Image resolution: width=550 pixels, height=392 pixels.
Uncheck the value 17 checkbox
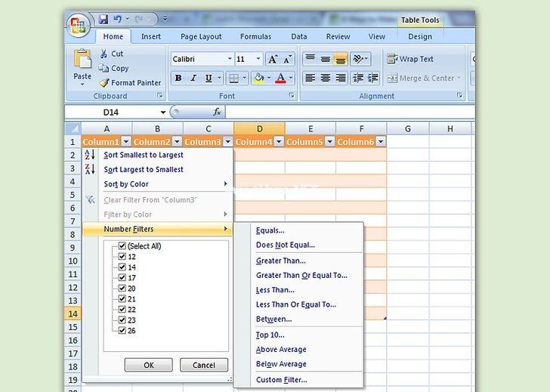[x=122, y=277]
